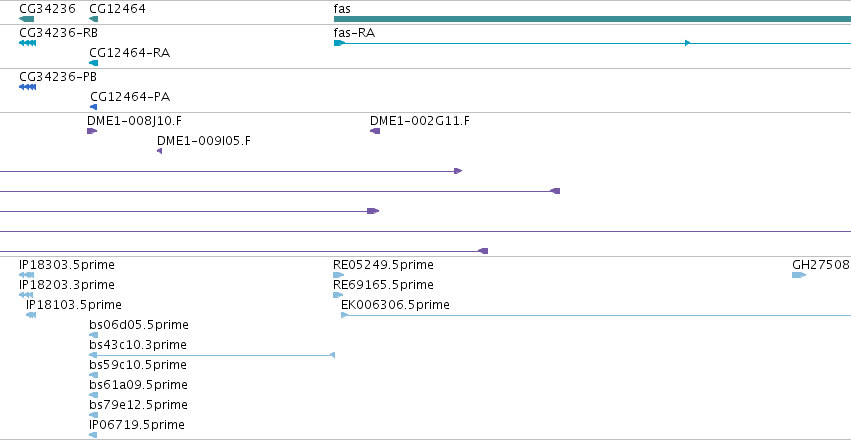Click the IP18303.5prime EST label

(x=67, y=265)
